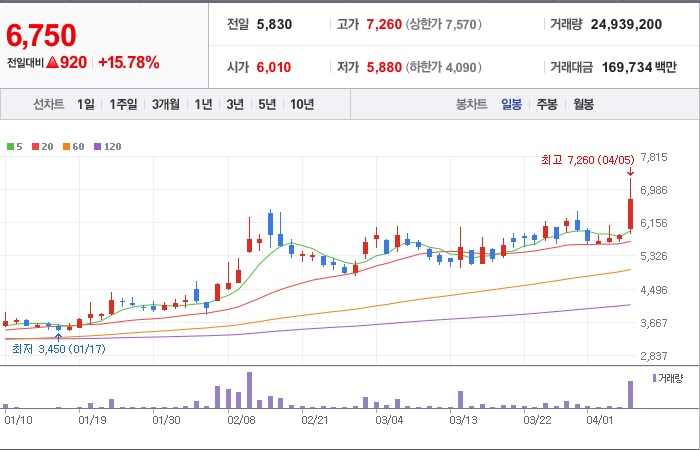Show the 10년 line chart
The height and width of the screenshot is (450, 700).
click(302, 104)
